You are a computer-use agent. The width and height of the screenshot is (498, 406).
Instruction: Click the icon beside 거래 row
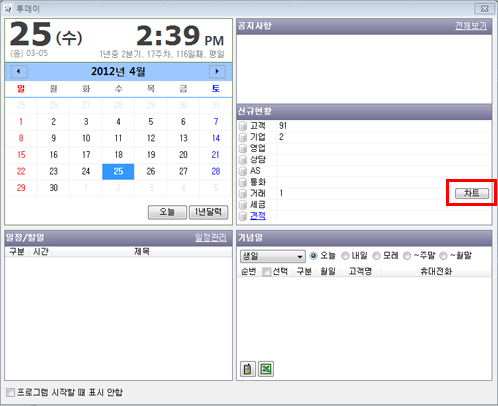[x=243, y=193]
